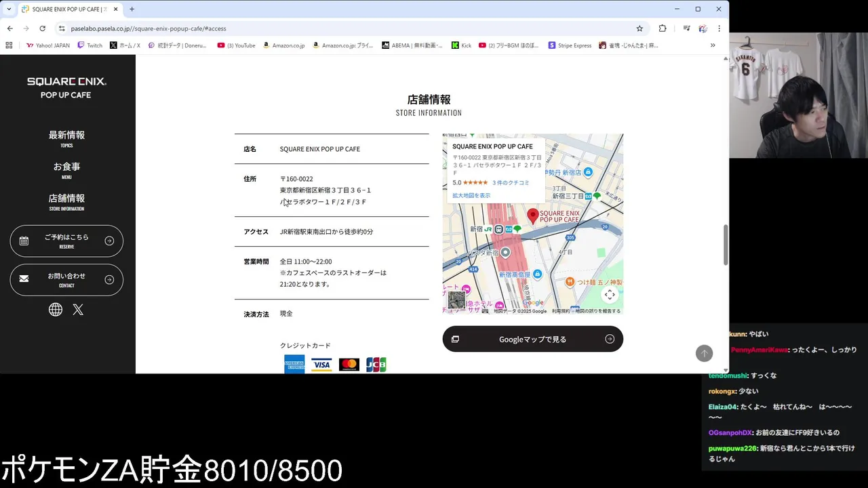868x488 pixels.
Task: Click the VISA card logo
Action: point(321,365)
